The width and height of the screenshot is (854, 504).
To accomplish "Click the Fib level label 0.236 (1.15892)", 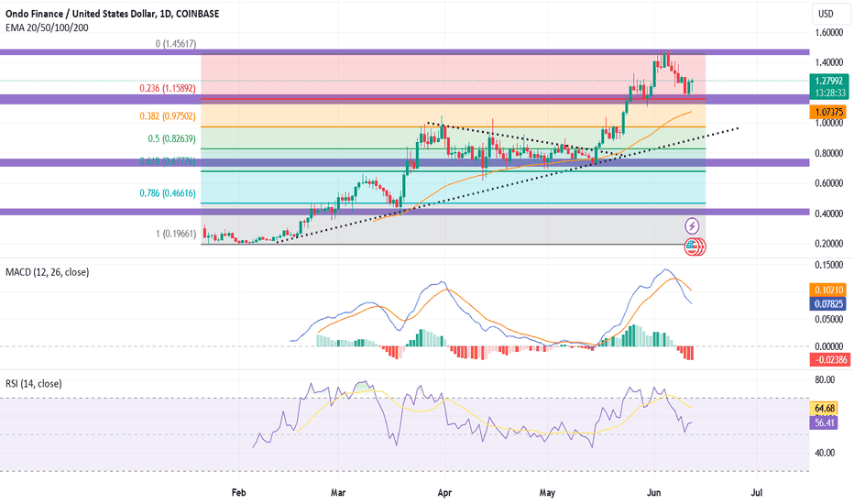I will [x=167, y=88].
